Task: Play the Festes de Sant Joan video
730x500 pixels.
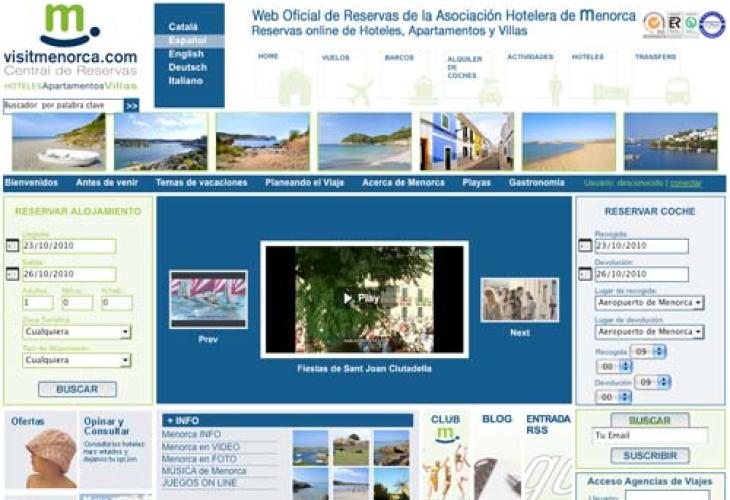Action: point(364,298)
